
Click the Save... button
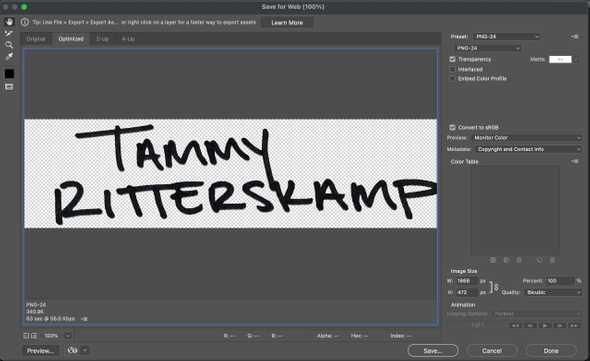tap(433, 350)
